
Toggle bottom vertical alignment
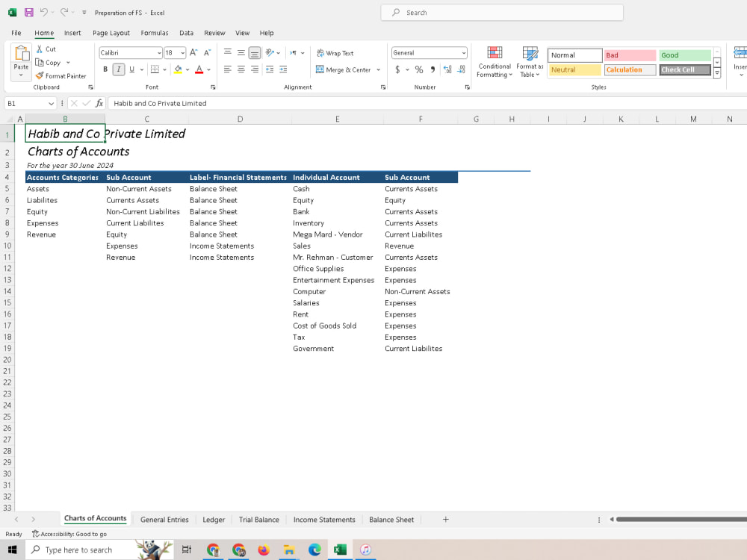(x=255, y=52)
